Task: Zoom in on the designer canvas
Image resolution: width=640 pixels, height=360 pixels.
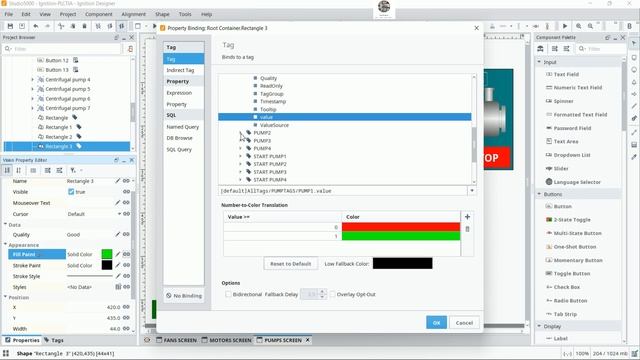Action: point(578,26)
